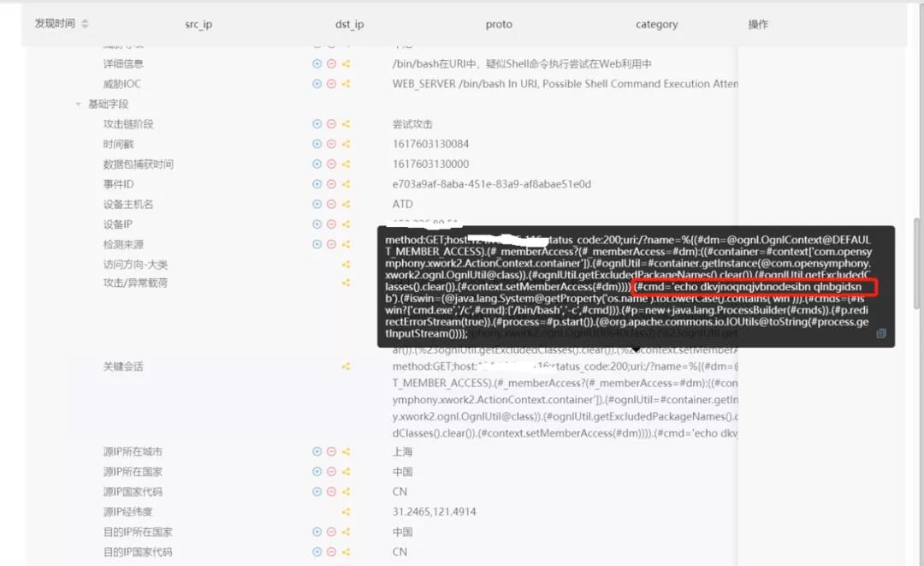The height and width of the screenshot is (566, 924).
Task: Collapse the 基础字段 section
Action: [79, 104]
